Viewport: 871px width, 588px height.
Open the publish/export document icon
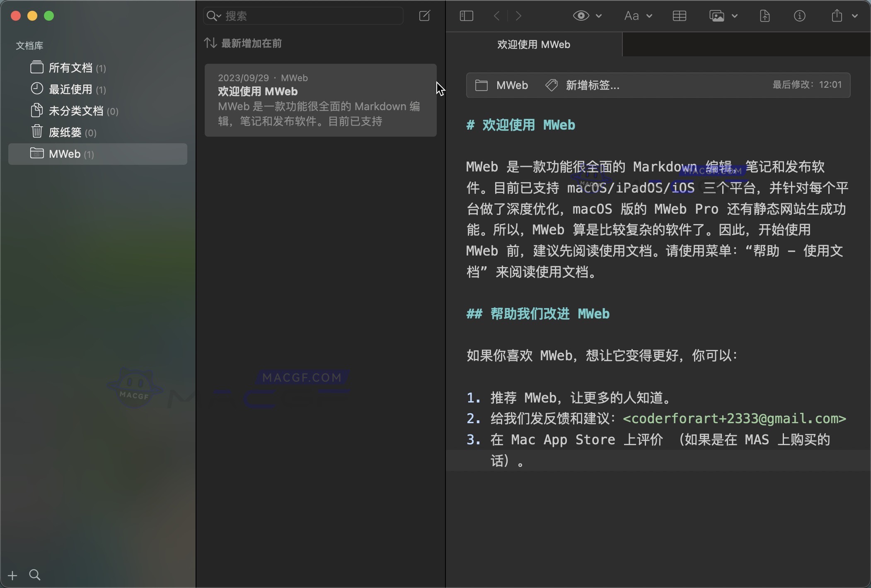pyautogui.click(x=764, y=16)
